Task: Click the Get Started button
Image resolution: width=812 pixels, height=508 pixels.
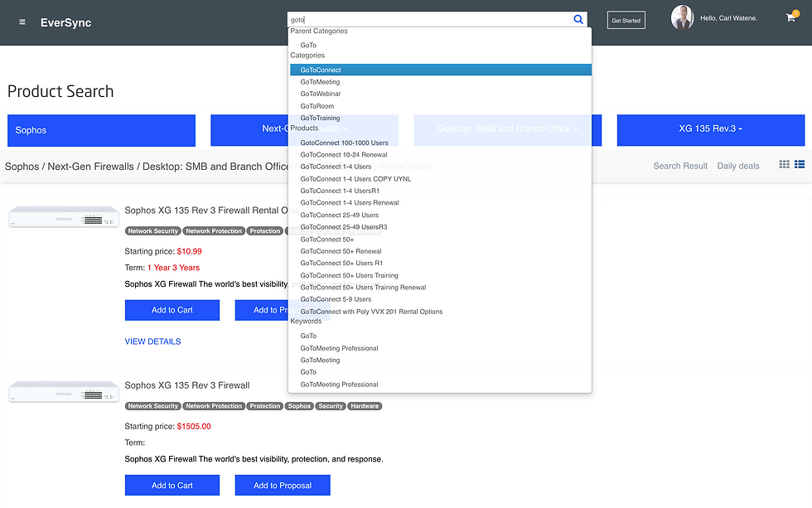Action: pyautogui.click(x=626, y=21)
